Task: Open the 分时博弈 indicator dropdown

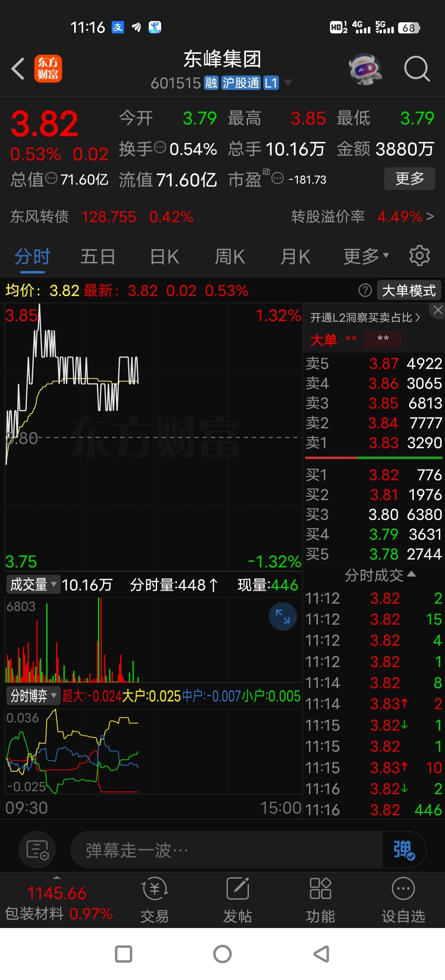Action: [33, 696]
